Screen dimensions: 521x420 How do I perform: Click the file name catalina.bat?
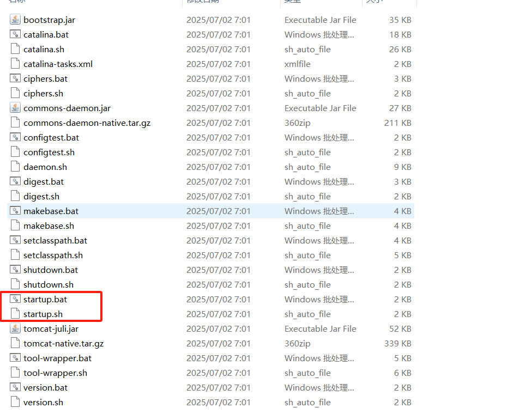coord(46,34)
